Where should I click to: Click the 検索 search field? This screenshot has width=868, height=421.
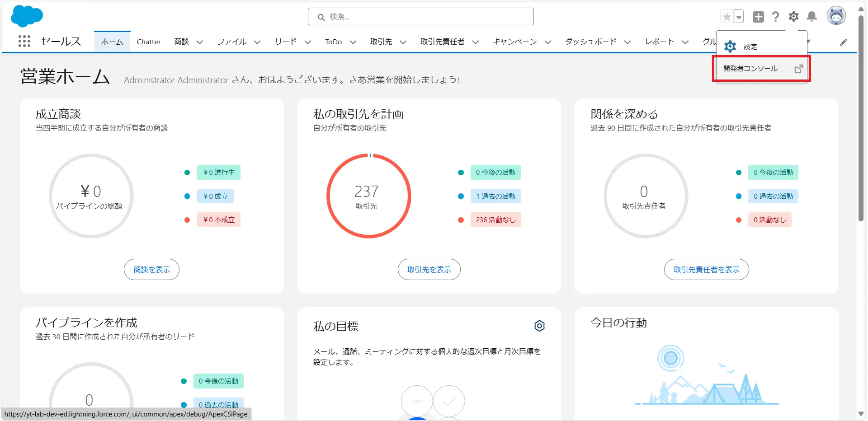point(420,17)
